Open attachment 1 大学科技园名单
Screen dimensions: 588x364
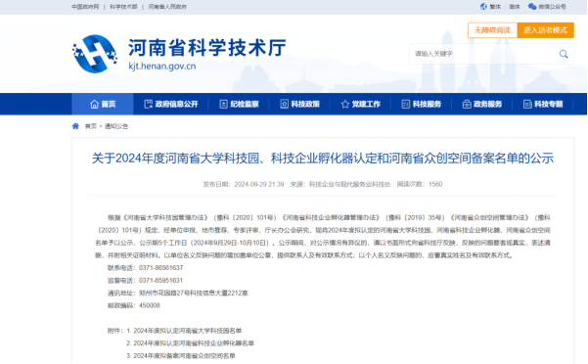pyautogui.click(x=188, y=331)
